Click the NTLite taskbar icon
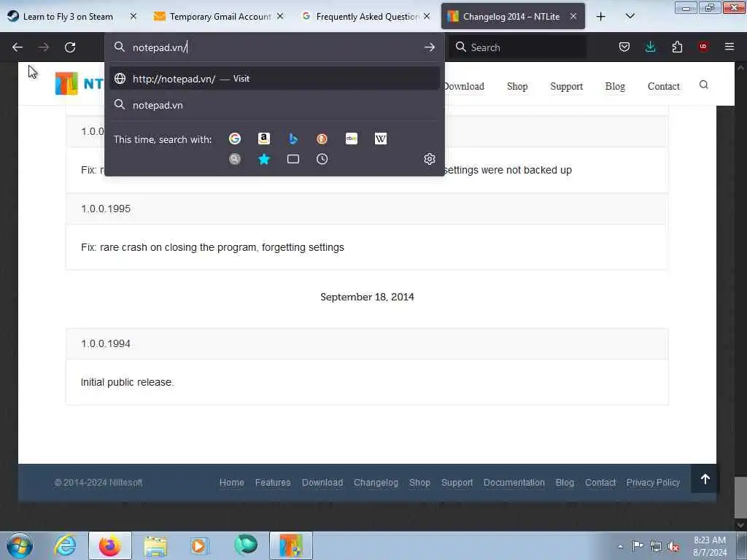The image size is (747, 560). coord(291,545)
